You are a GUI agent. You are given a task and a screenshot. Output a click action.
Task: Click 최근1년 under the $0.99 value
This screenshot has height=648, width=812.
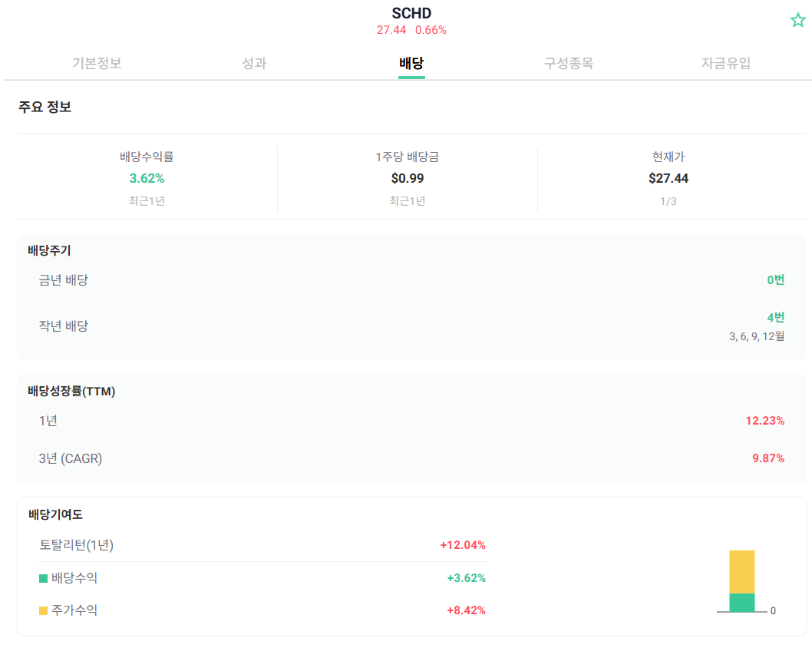(x=408, y=201)
